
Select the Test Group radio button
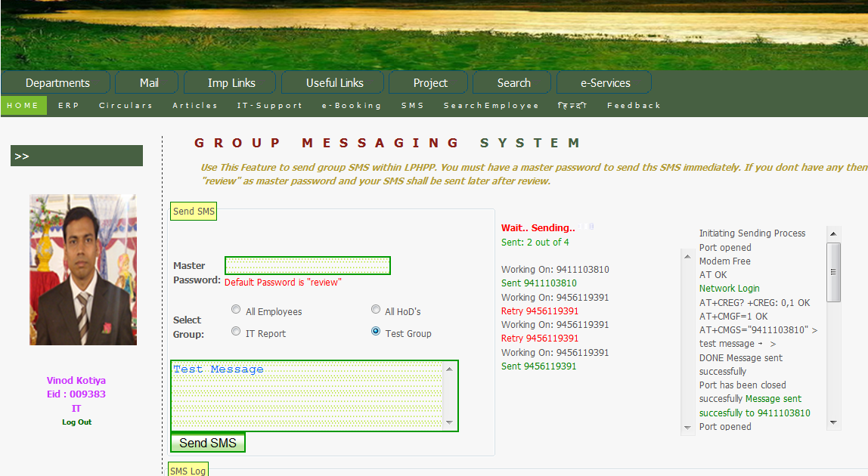click(x=376, y=332)
